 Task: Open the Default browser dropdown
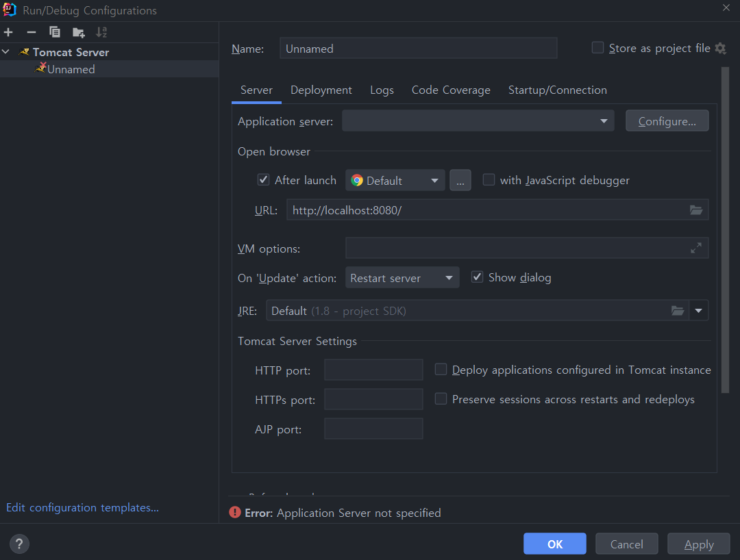[395, 180]
